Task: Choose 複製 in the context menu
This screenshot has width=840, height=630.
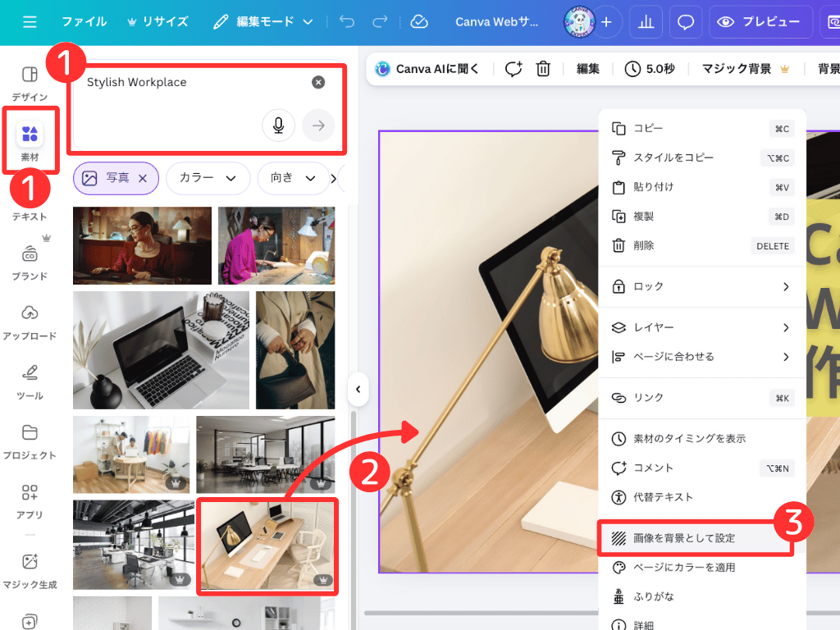Action: (x=644, y=217)
